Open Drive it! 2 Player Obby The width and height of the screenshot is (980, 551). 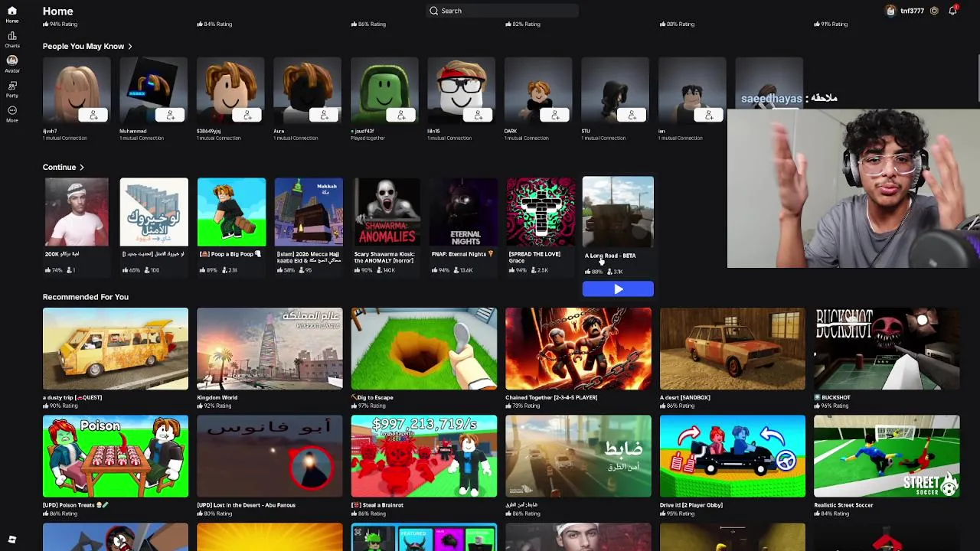coord(733,456)
